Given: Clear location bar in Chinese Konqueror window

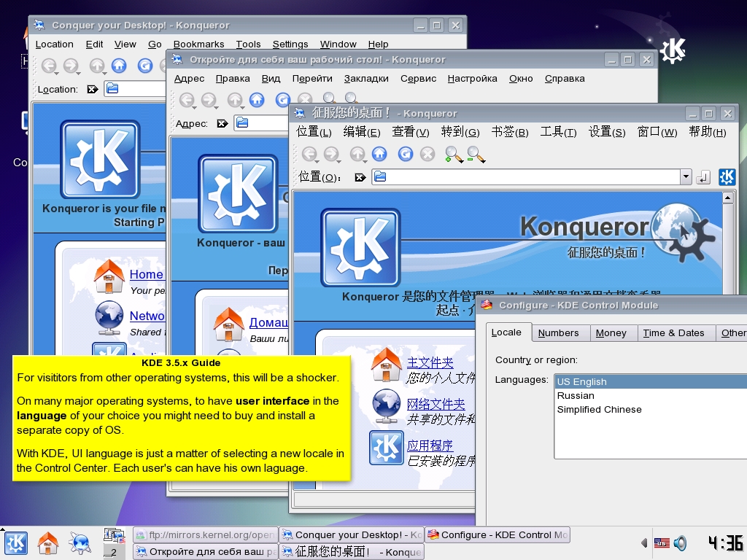Looking at the screenshot, I should 359,177.
